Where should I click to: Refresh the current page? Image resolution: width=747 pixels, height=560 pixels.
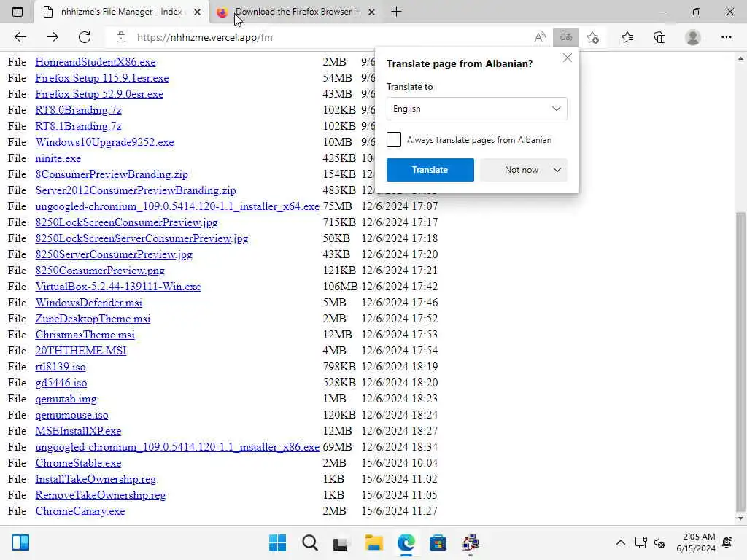(x=85, y=37)
